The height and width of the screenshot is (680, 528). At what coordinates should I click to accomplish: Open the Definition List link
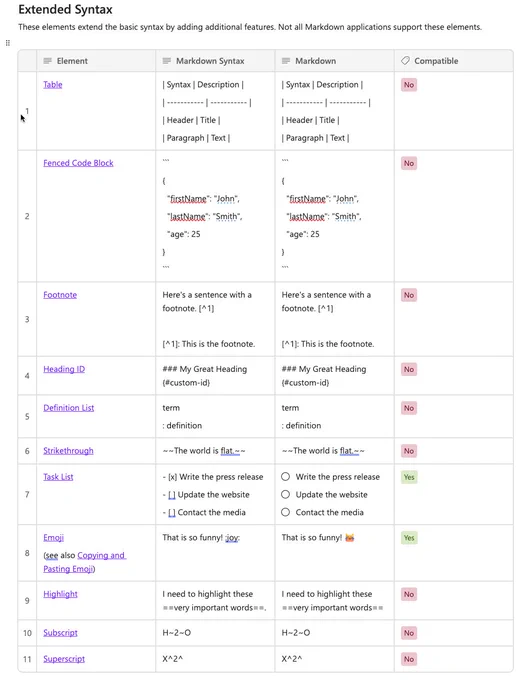68,408
